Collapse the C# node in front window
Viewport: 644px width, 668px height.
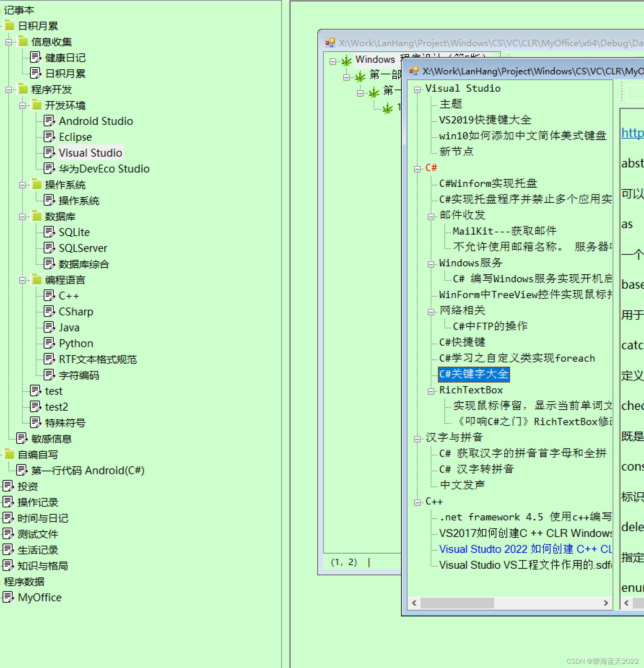click(x=417, y=169)
